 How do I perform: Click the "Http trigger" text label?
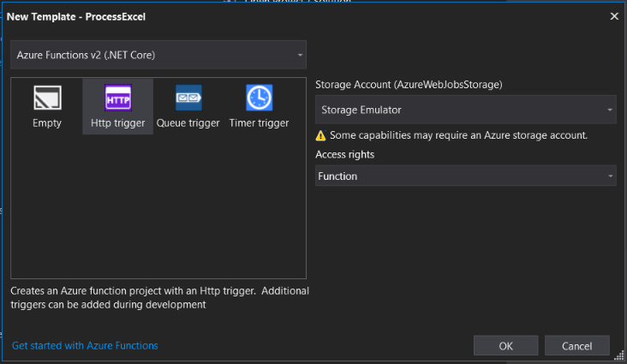tap(118, 122)
